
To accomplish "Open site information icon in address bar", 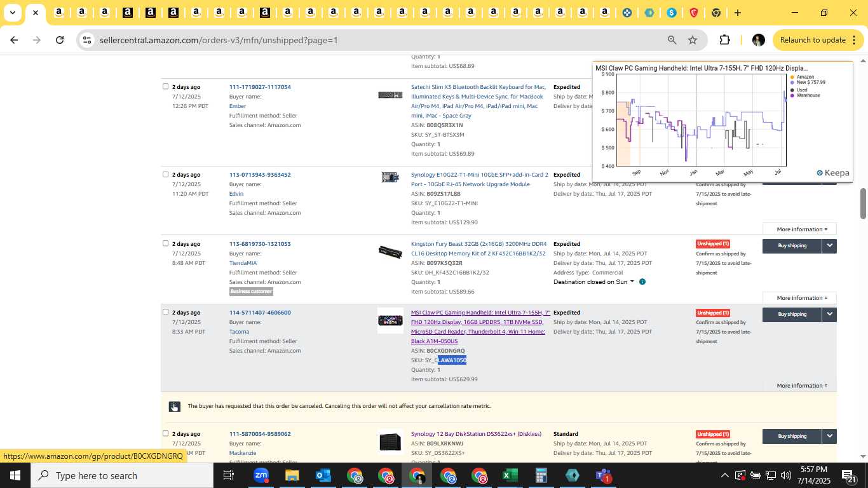I will pyautogui.click(x=87, y=40).
